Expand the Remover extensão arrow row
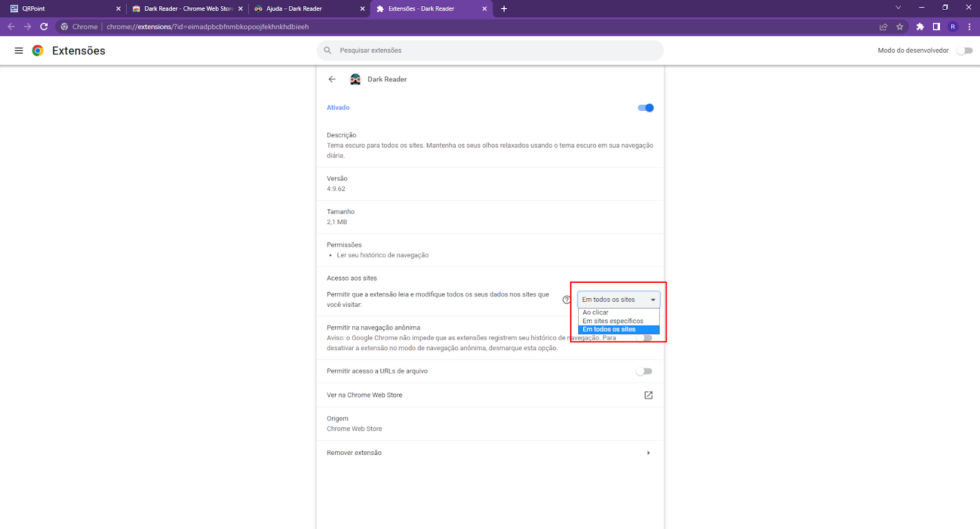 tap(648, 453)
